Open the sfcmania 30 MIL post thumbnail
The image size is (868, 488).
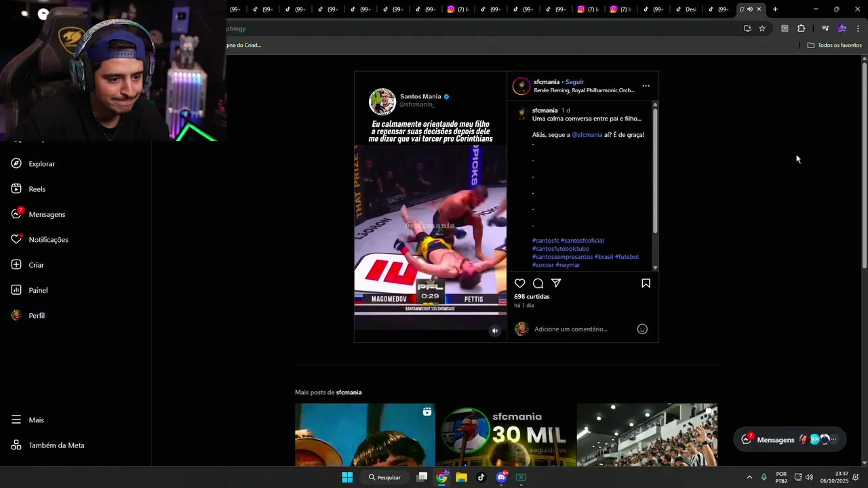point(506,435)
